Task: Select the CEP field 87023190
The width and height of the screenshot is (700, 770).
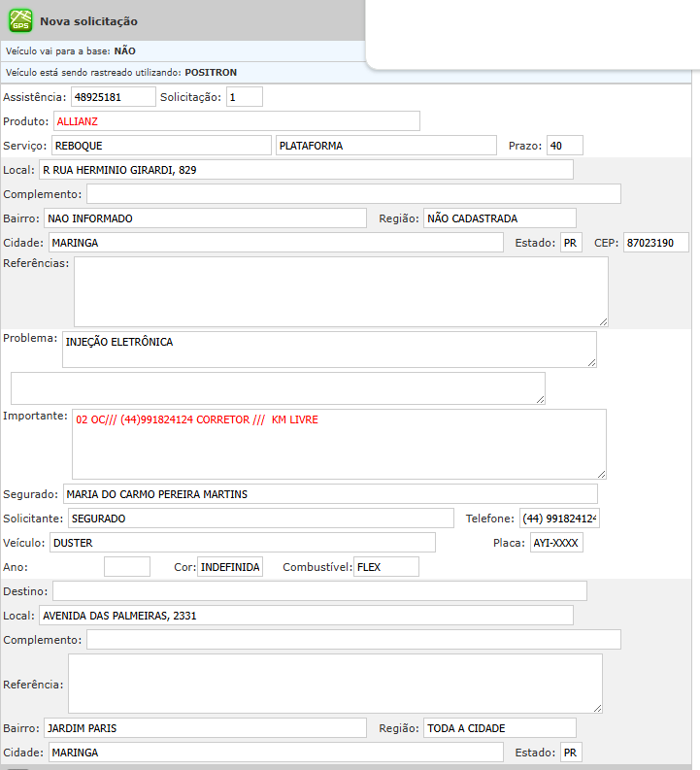Action: pos(655,243)
